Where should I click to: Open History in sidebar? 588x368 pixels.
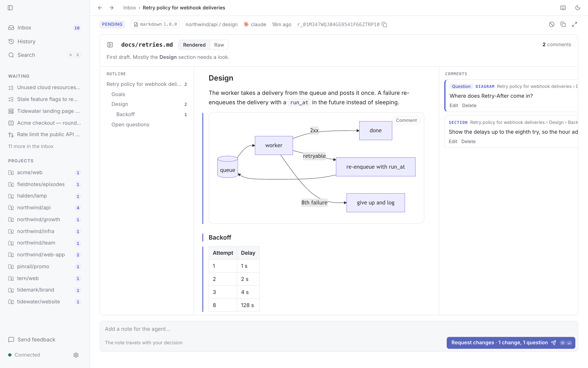pos(45,41)
